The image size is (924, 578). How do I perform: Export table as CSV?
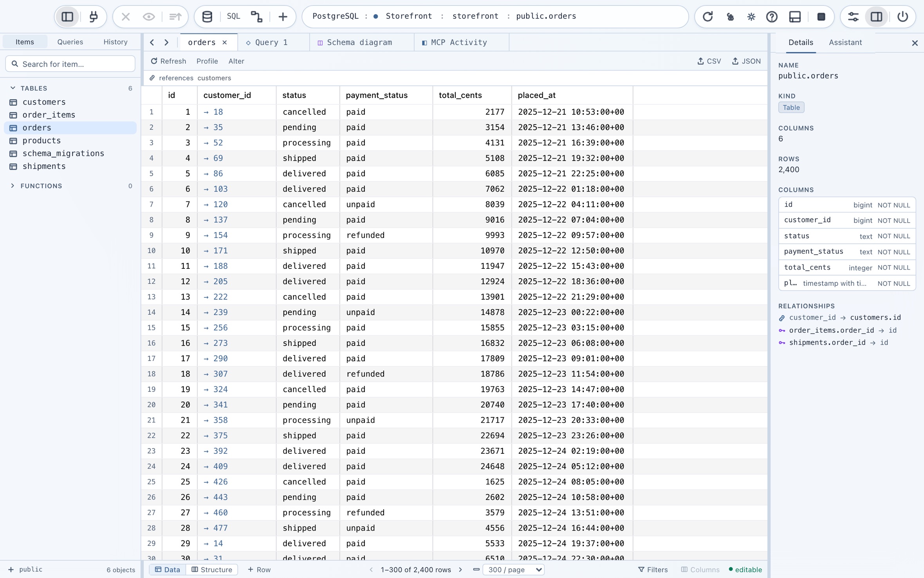coord(709,61)
